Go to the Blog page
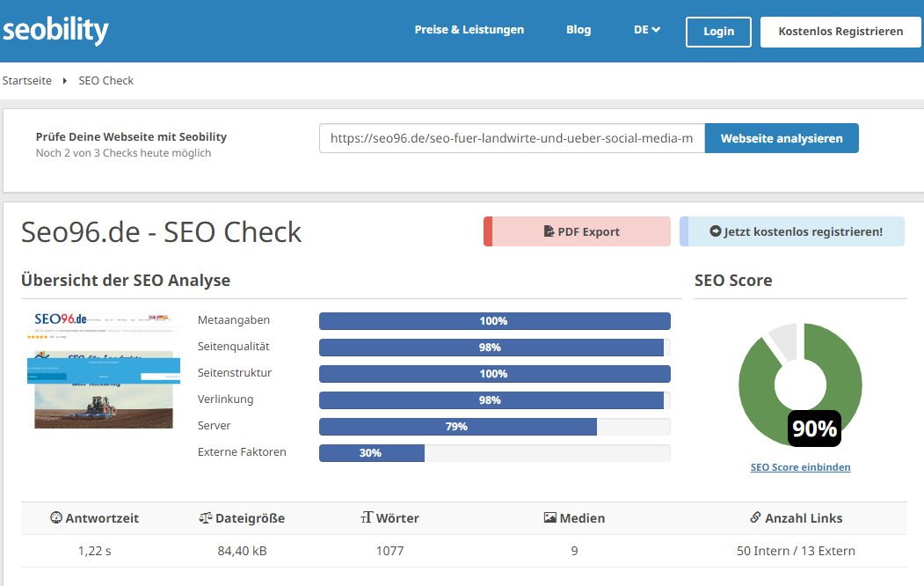The width and height of the screenshot is (924, 586). (x=578, y=30)
